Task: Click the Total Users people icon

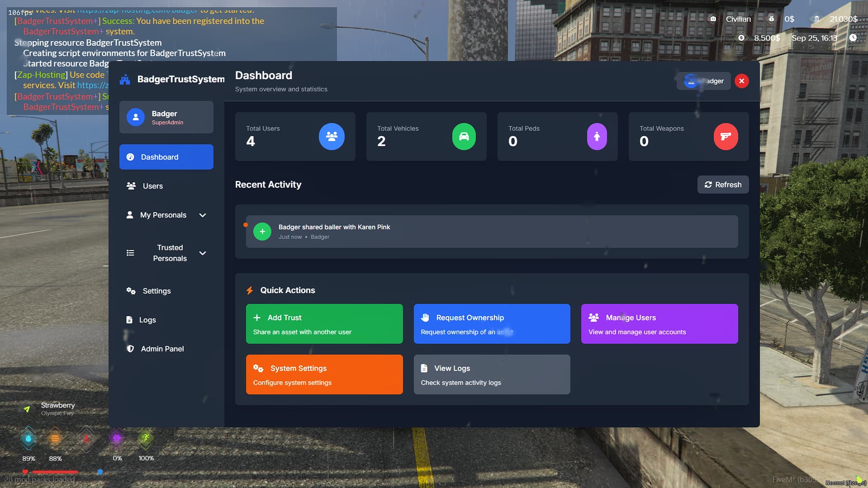Action: coord(332,137)
